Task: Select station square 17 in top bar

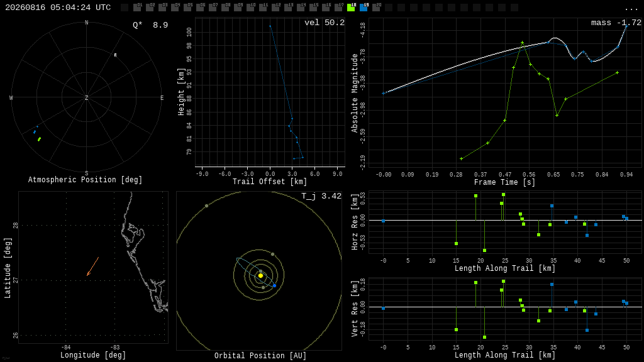Action: click(x=338, y=8)
